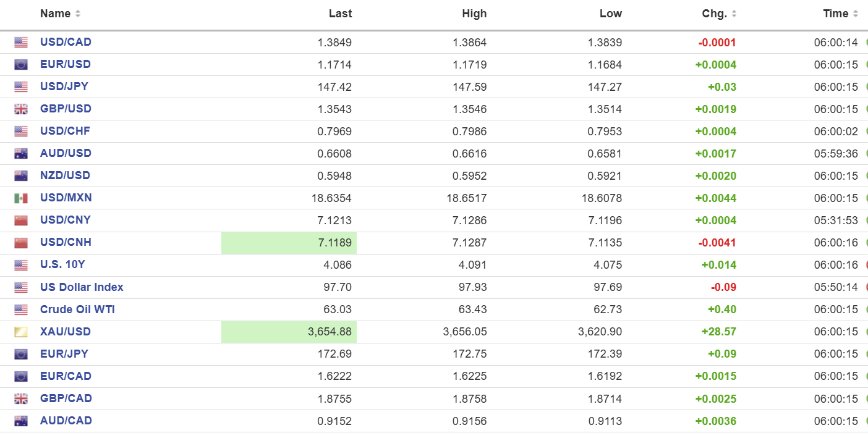Click the Australian flag icon beside AUD/USD
The image size is (868, 433).
(x=21, y=154)
